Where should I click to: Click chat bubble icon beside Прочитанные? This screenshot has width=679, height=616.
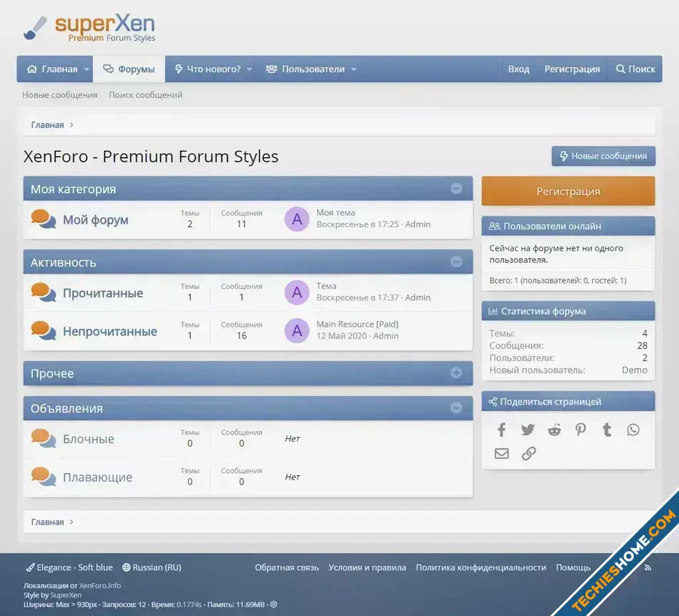(x=44, y=292)
